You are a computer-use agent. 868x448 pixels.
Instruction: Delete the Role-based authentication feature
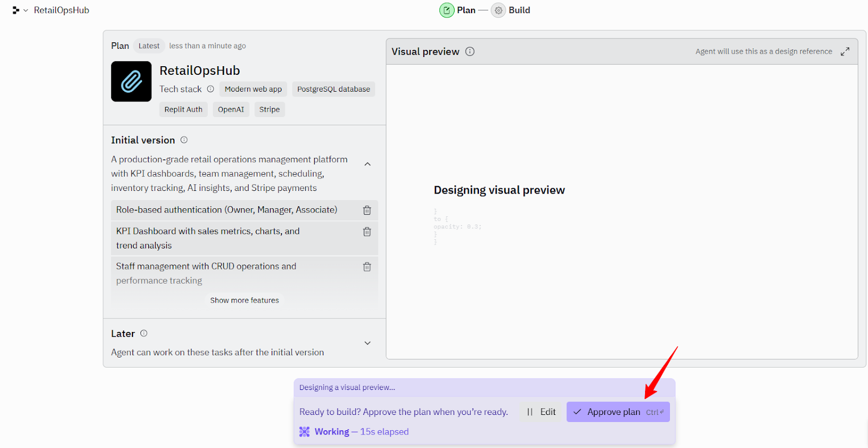pyautogui.click(x=367, y=210)
